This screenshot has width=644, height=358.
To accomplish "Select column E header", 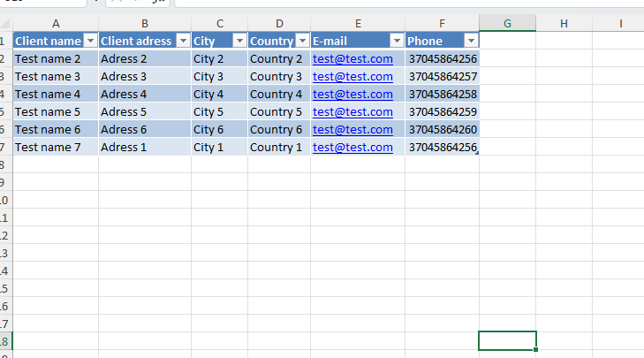I will (358, 24).
